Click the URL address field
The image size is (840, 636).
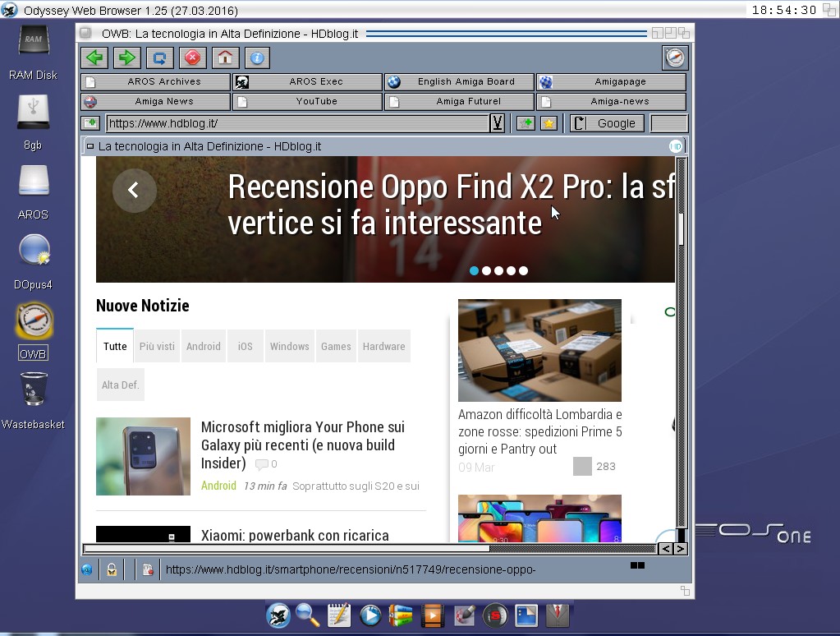point(296,123)
